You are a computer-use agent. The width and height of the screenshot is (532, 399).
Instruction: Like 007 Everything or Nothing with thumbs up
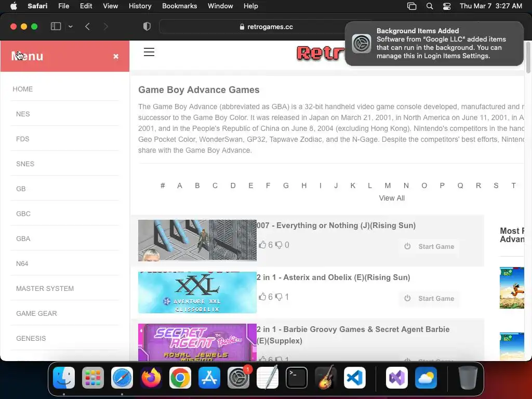(262, 245)
